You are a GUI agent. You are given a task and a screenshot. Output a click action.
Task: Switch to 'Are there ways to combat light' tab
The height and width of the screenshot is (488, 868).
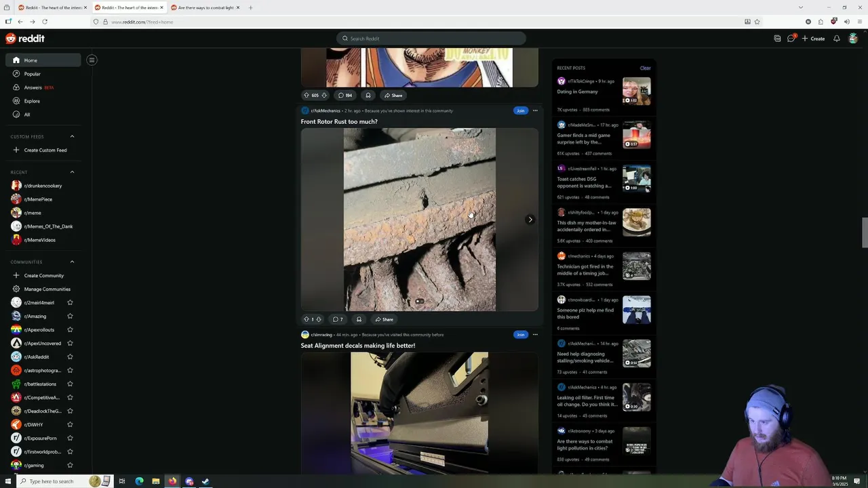click(206, 7)
